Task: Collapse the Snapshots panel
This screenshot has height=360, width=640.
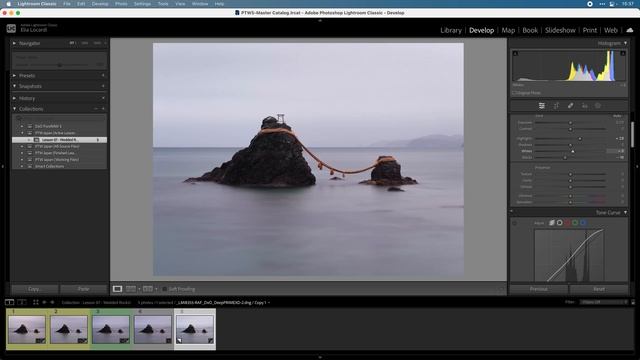Action: (x=14, y=86)
